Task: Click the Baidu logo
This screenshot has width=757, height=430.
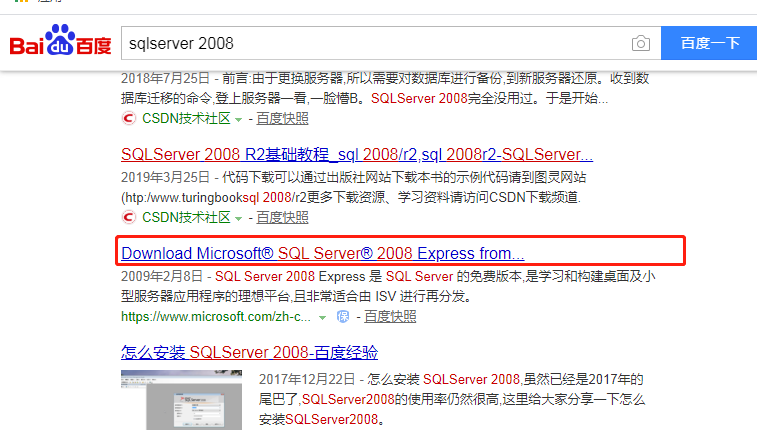Action: [x=60, y=41]
